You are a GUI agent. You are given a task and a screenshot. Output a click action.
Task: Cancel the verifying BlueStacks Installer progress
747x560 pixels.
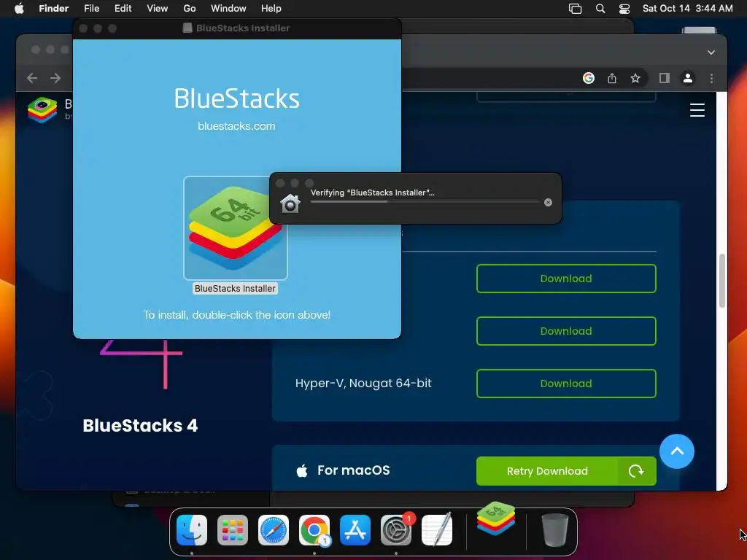548,203
